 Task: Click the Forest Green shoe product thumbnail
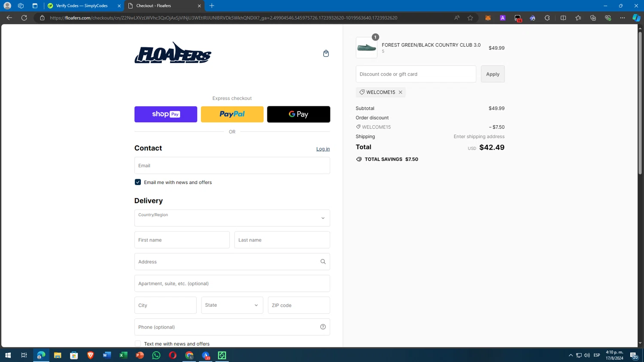pos(366,48)
